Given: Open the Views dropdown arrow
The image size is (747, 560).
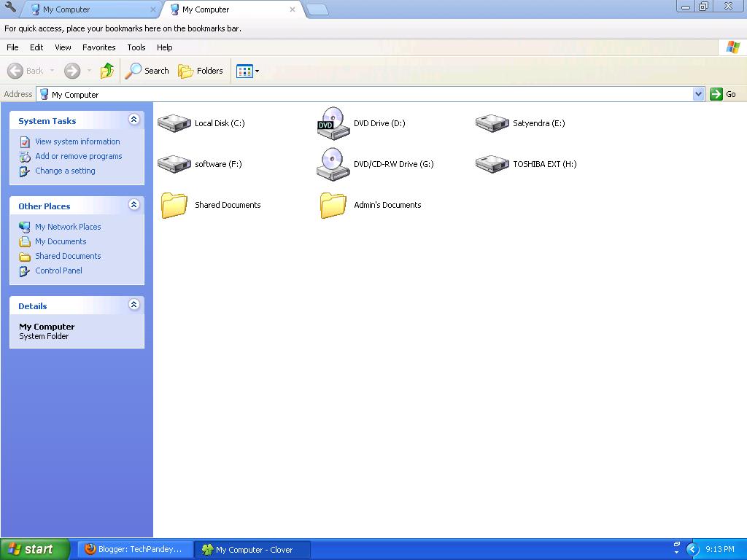Looking at the screenshot, I should click(258, 71).
